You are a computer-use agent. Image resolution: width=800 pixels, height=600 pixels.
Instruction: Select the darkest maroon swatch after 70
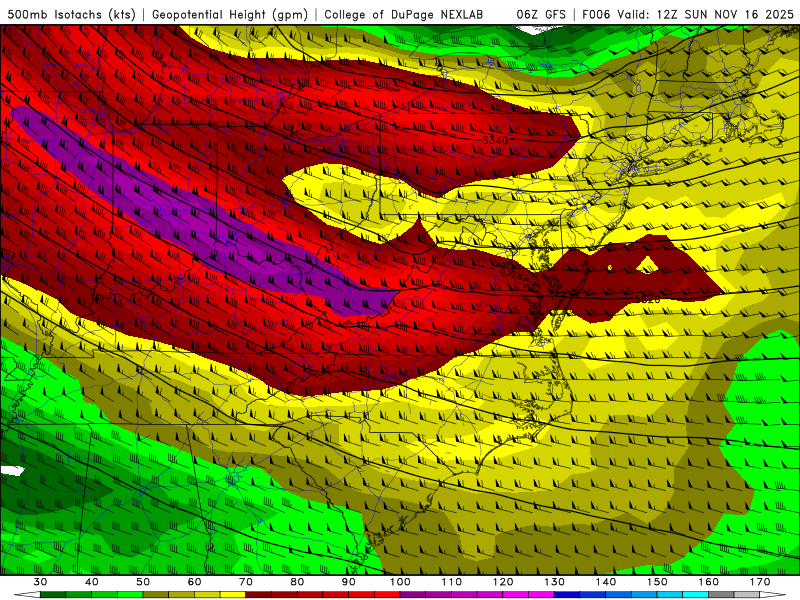pos(258,595)
